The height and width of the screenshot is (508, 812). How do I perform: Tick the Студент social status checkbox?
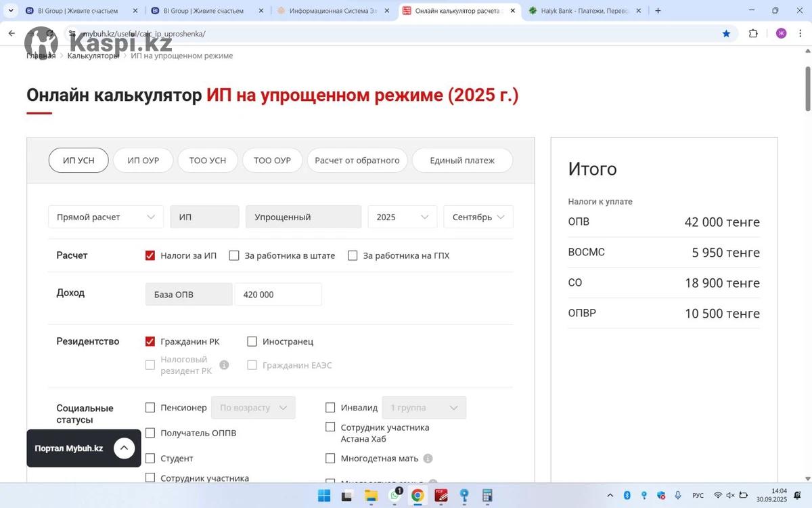tap(150, 459)
